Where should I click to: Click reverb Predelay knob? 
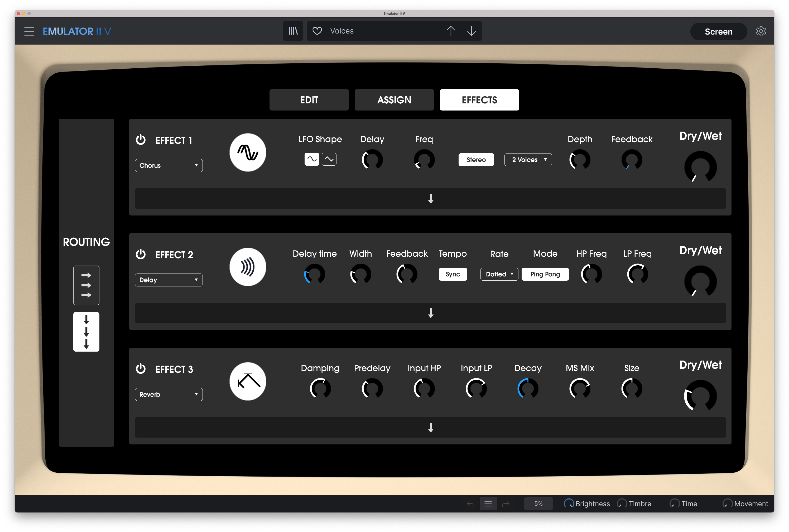[372, 389]
